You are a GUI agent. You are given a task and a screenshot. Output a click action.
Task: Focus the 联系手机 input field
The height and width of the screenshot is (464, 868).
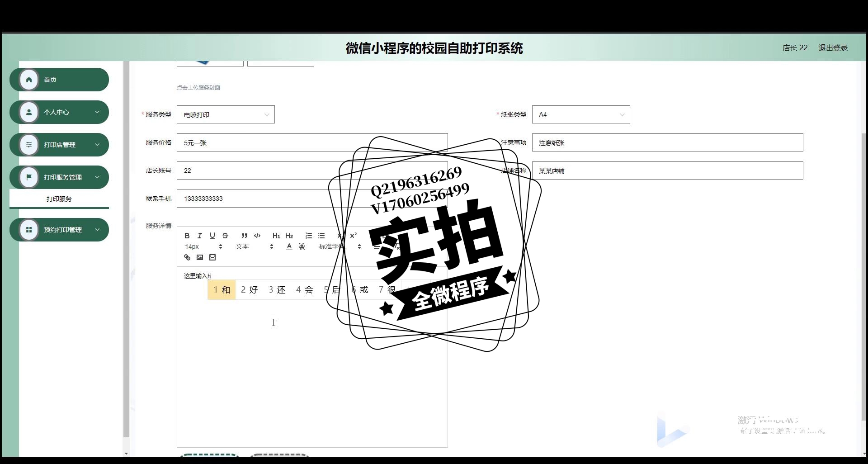click(x=312, y=199)
